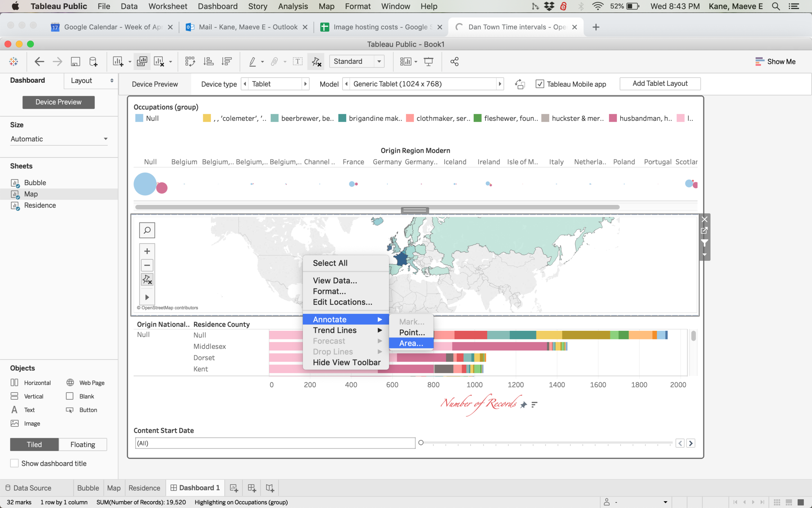812x508 pixels.
Task: Zoom in with the map plus button
Action: click(x=147, y=251)
